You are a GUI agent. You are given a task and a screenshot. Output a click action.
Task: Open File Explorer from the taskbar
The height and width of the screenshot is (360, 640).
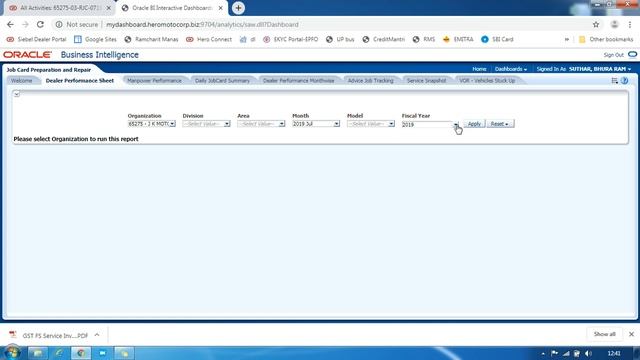click(x=38, y=353)
